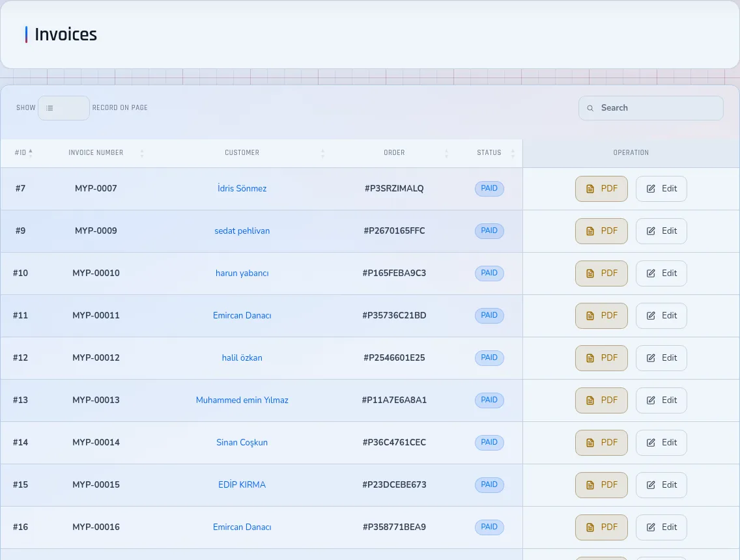
Task: Edit invoice MYP-00010
Action: [x=661, y=273]
